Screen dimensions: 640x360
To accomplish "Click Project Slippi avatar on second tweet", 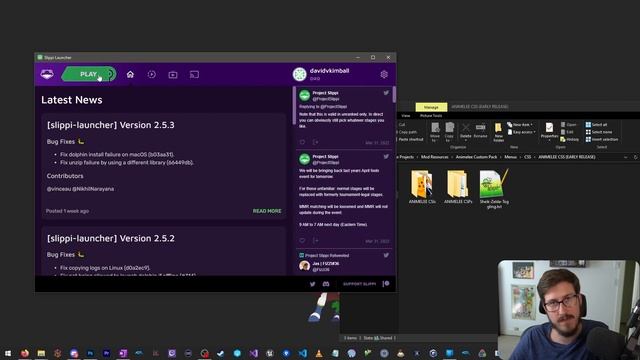I will [x=304, y=159].
